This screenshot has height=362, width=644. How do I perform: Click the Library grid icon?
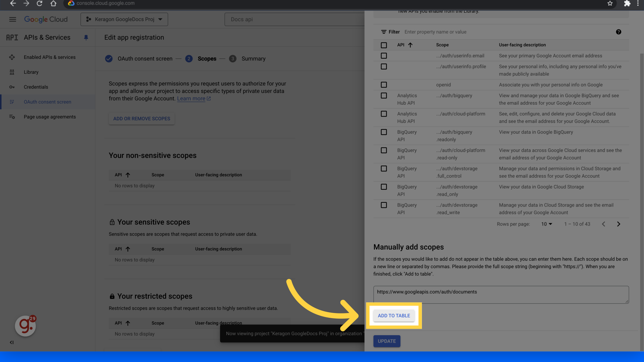[12, 72]
